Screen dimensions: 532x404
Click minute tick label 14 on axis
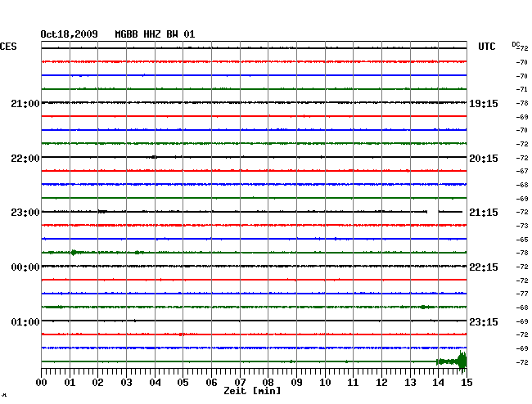438,383
